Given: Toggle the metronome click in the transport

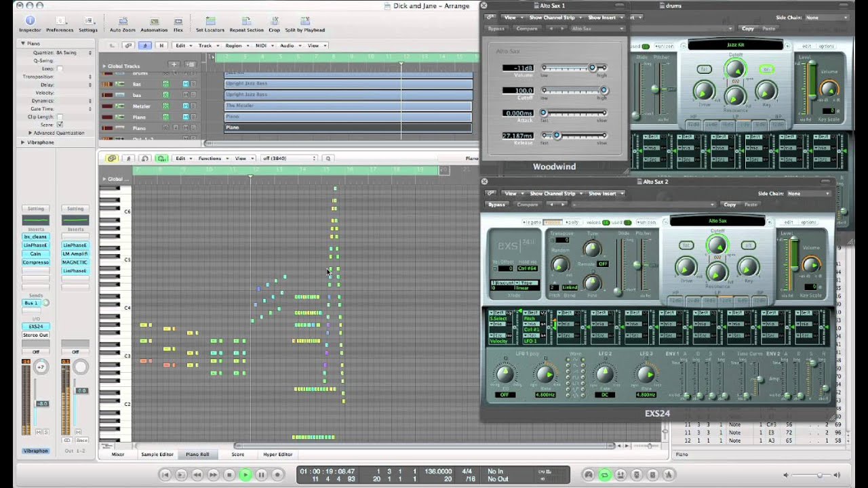Looking at the screenshot, I should point(669,475).
